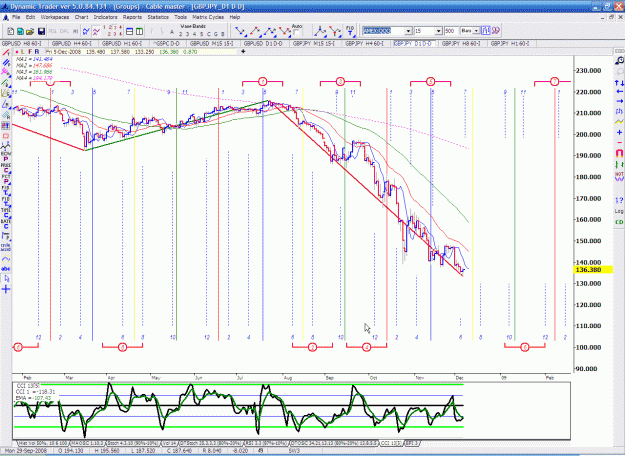Click the red fork time projection icon
This screenshot has height=456, width=625.
tap(335, 31)
